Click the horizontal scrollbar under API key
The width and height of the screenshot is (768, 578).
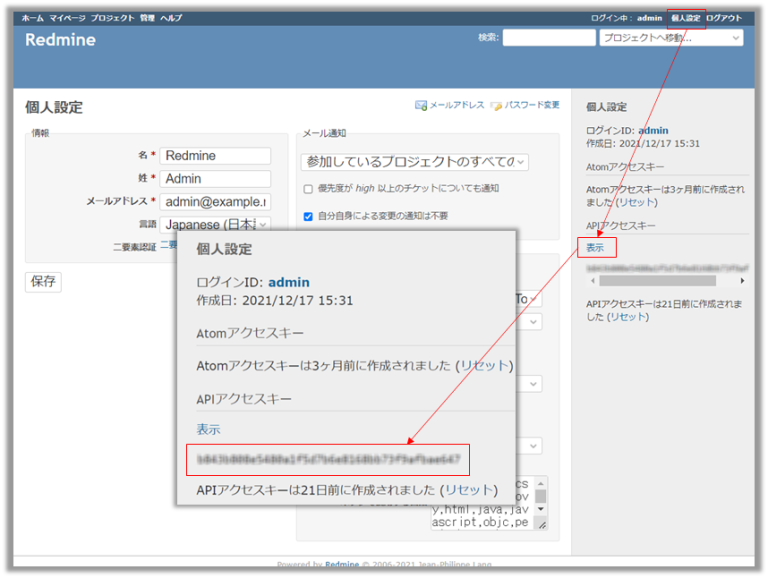660,281
